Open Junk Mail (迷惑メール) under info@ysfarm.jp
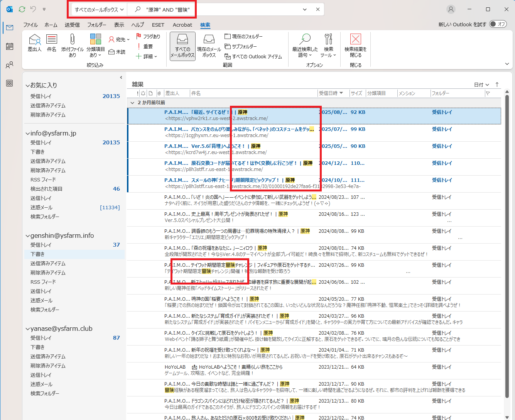Viewport: 515px width, 420px height. click(x=41, y=207)
